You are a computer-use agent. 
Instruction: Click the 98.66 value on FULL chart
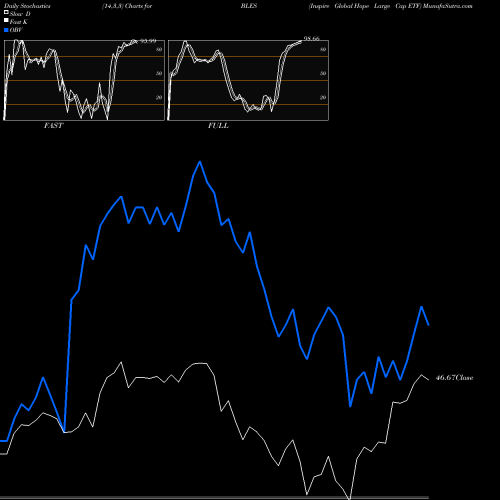coord(312,39)
